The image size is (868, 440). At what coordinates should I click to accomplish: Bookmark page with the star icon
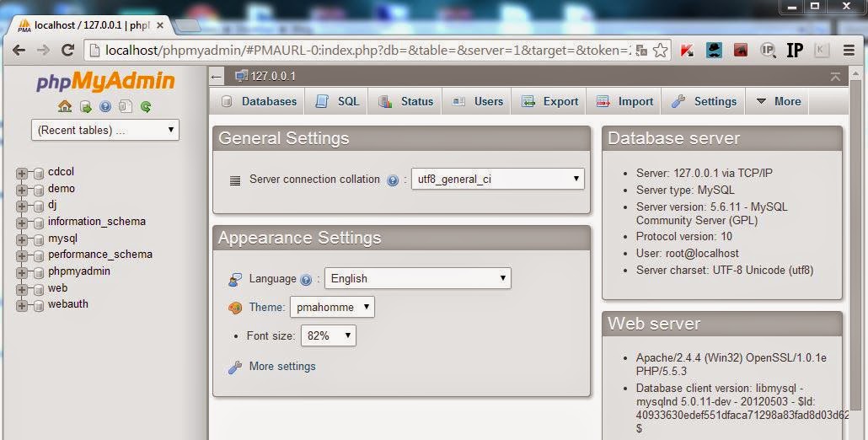pos(660,51)
